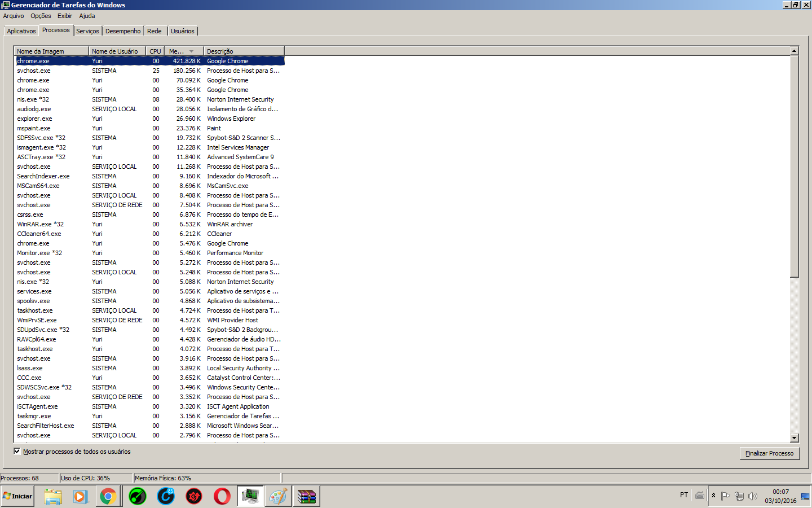Click the process list scrollbar down arrow

point(795,438)
